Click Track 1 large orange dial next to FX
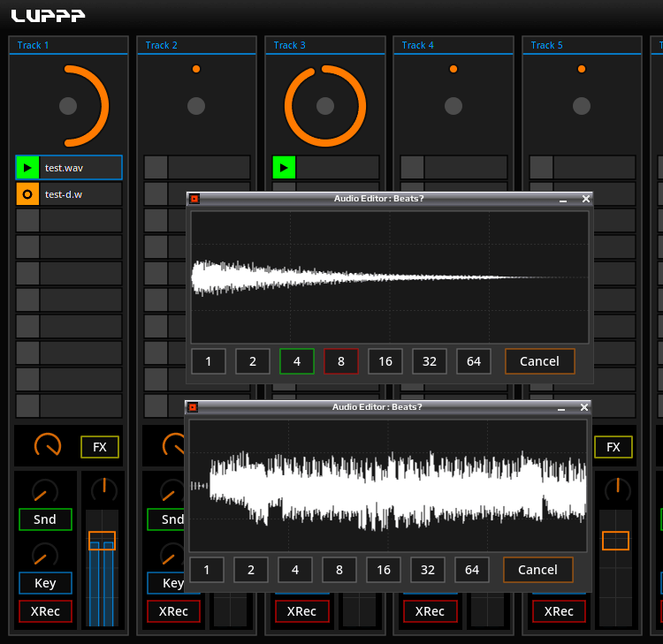Viewport: 663px width, 644px height. 48,446
